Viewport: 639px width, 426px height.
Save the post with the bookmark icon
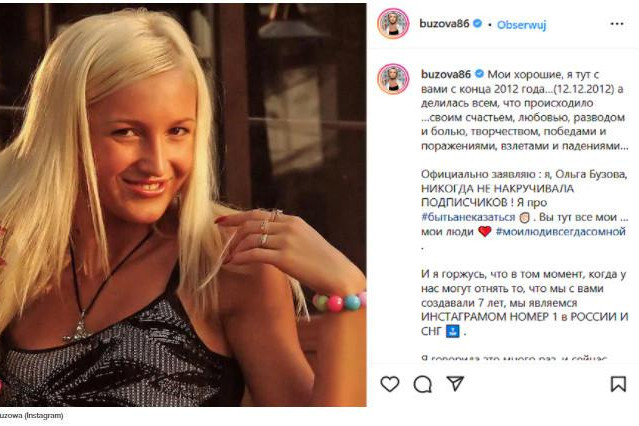618,384
